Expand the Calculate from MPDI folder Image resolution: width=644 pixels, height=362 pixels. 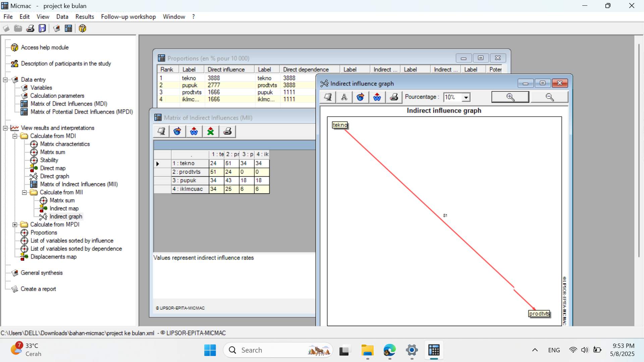click(15, 225)
